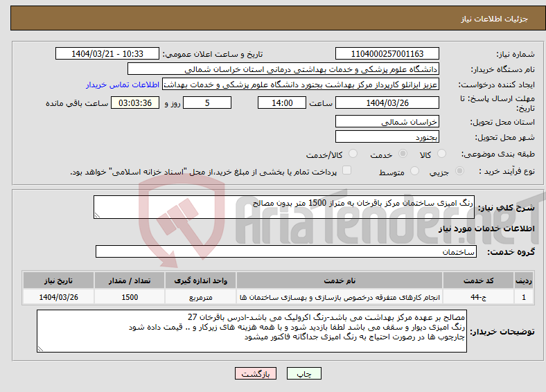Image resolution: width=546 pixels, height=392 pixels.
Task: Click the طبقه بندی موضوعی label
Action: (x=498, y=154)
